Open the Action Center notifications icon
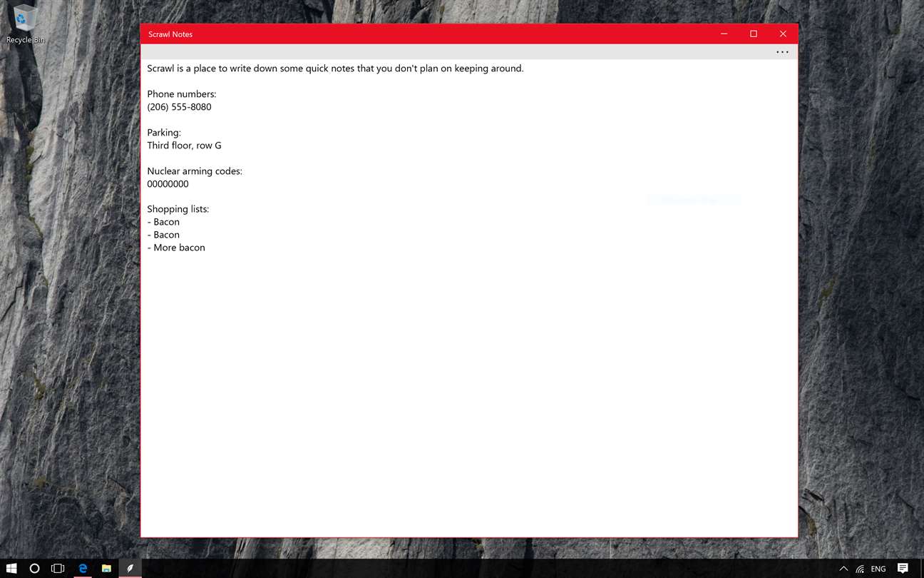The height and width of the screenshot is (578, 924). tap(903, 569)
